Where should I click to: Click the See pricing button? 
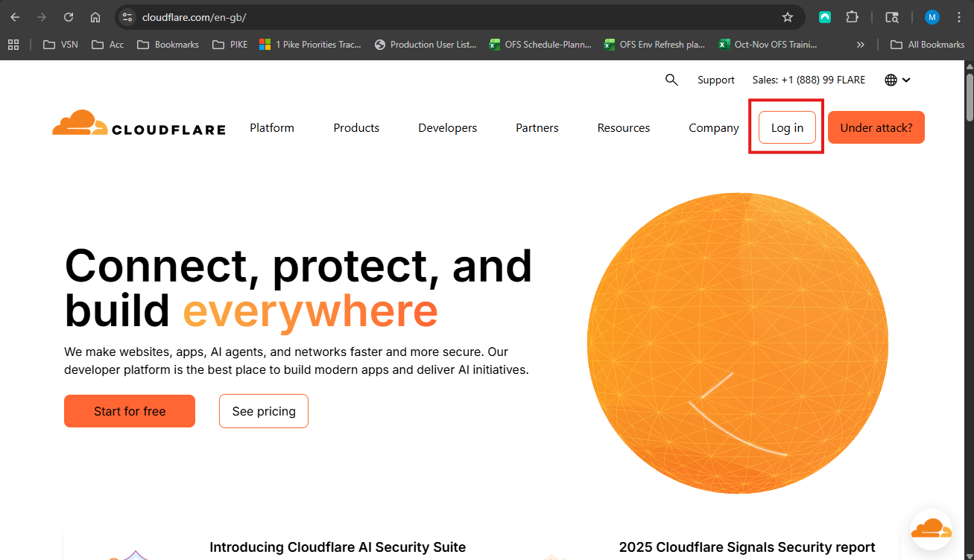[264, 411]
